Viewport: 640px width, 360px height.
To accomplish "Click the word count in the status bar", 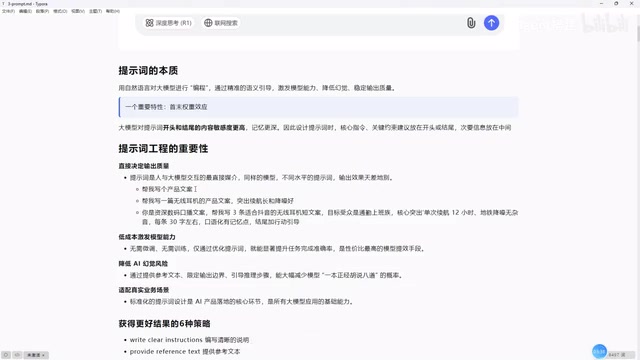I will point(616,355).
